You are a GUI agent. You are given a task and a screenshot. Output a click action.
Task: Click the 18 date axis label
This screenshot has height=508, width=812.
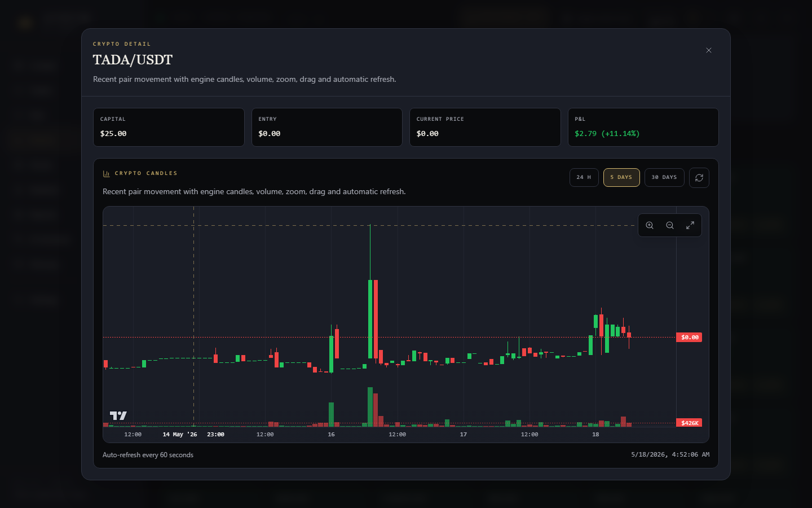(595, 435)
